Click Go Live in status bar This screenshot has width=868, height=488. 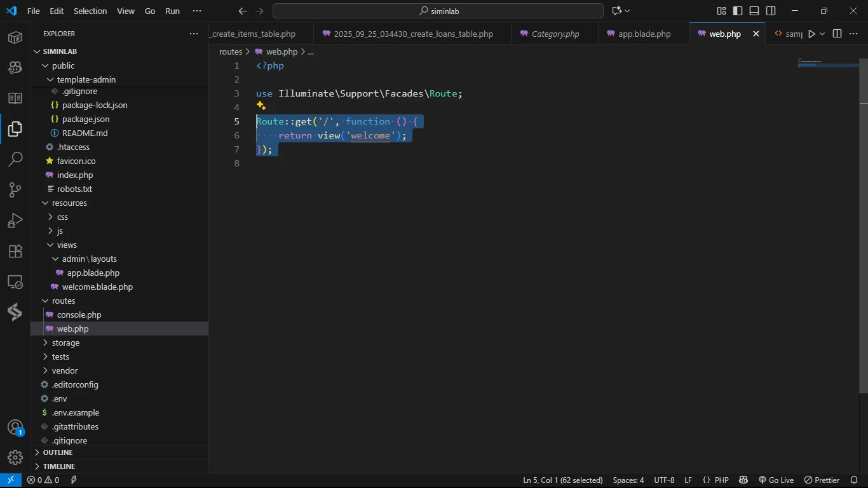click(776, 480)
